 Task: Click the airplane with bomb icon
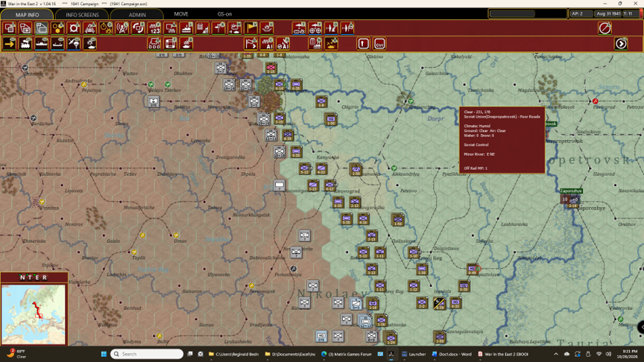[x=331, y=28]
